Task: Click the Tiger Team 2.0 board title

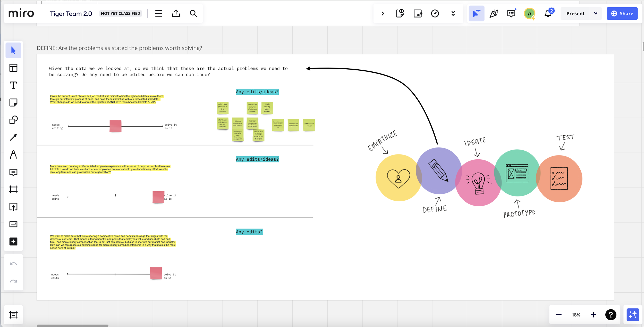Action: click(x=71, y=13)
